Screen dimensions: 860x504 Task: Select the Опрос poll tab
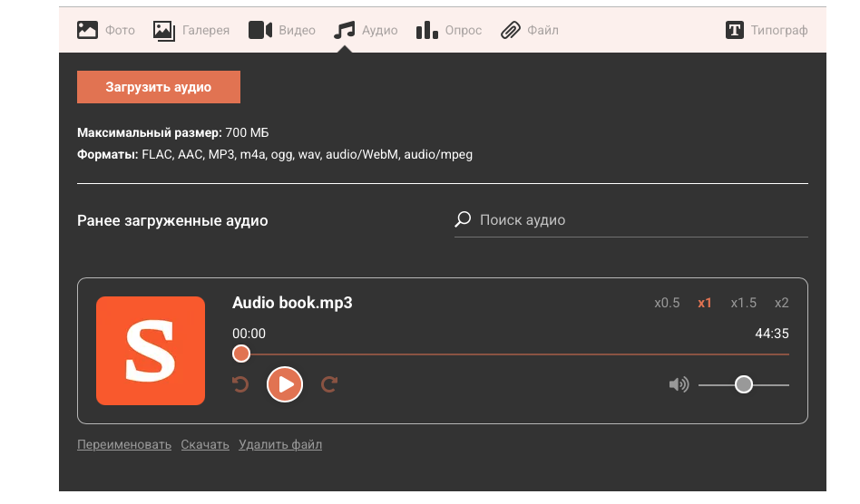(x=449, y=30)
